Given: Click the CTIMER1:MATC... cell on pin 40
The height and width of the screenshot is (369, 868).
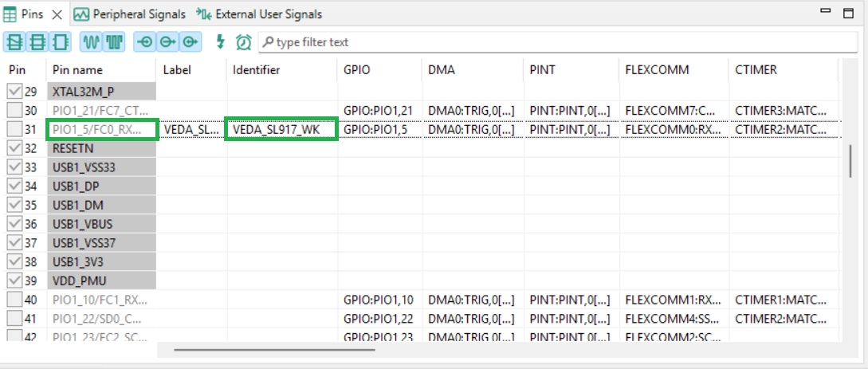Looking at the screenshot, I should [784, 300].
